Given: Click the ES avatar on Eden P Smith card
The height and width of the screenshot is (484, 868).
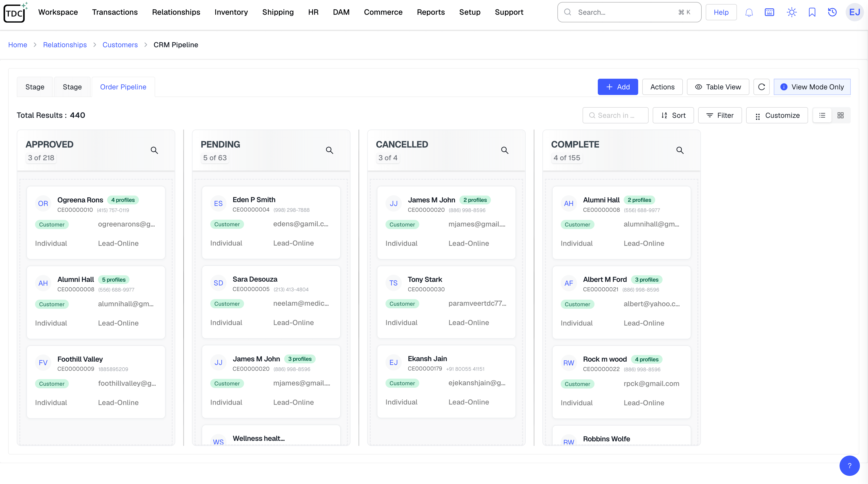Looking at the screenshot, I should pyautogui.click(x=218, y=204).
